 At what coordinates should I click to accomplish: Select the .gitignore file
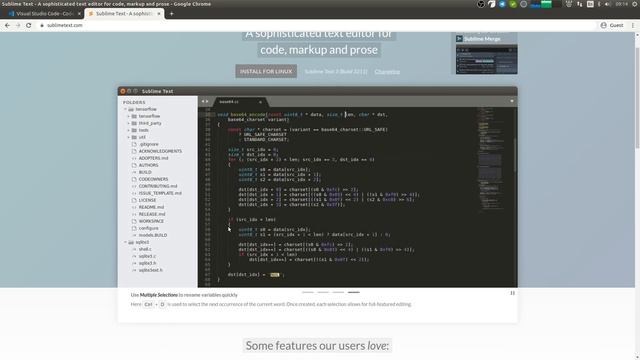(x=149, y=144)
